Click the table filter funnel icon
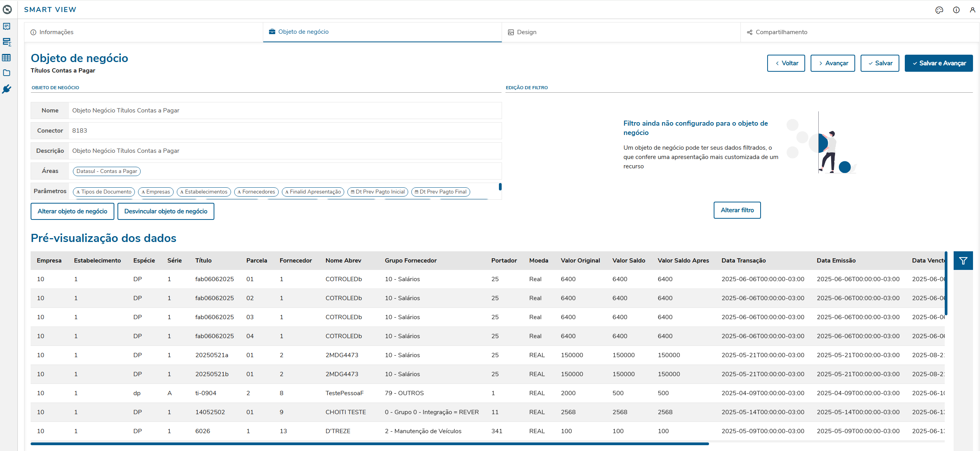 click(963, 261)
